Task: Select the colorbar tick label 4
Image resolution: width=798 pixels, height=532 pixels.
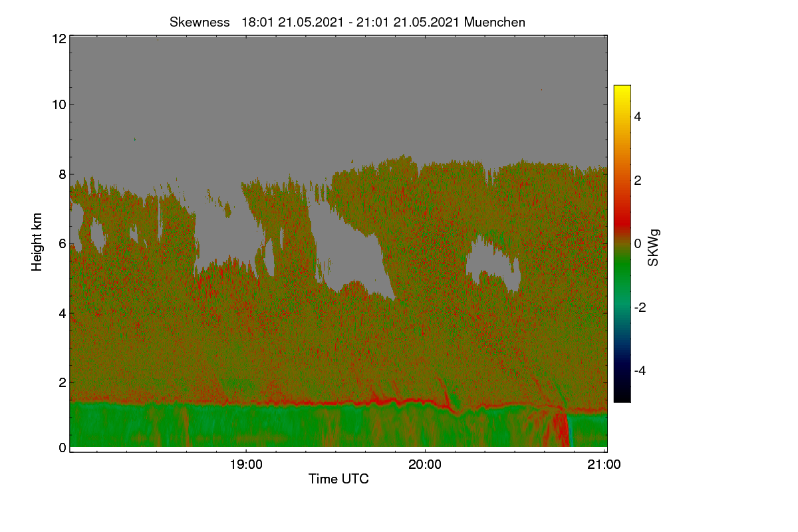Action: pyautogui.click(x=637, y=116)
